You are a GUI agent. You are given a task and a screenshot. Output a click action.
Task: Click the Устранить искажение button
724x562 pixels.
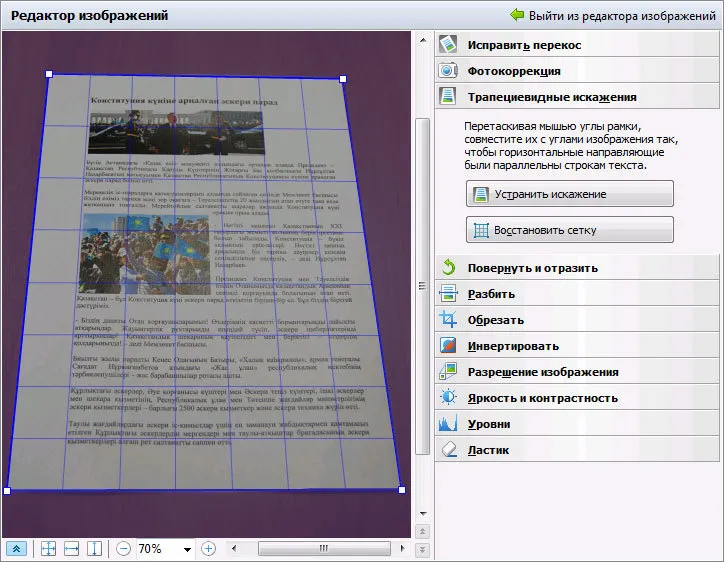click(x=569, y=194)
